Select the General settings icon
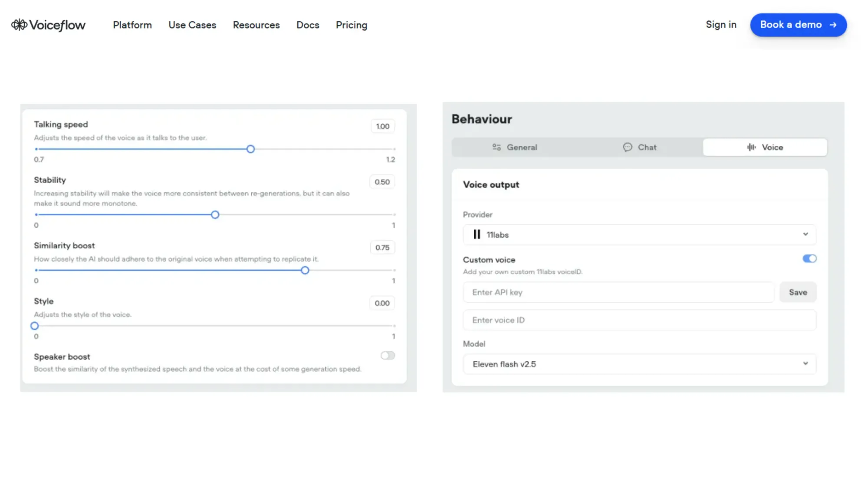The height and width of the screenshot is (488, 868). (496, 147)
